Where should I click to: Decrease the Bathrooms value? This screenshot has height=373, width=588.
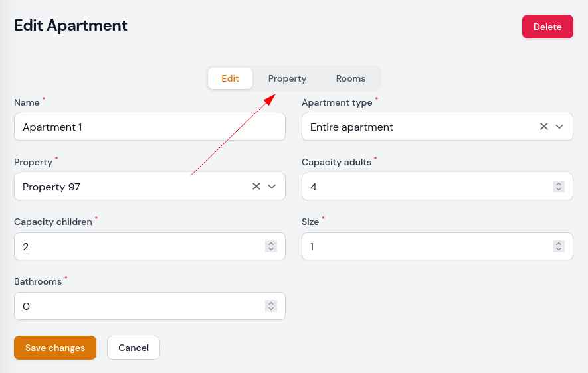[271, 309]
